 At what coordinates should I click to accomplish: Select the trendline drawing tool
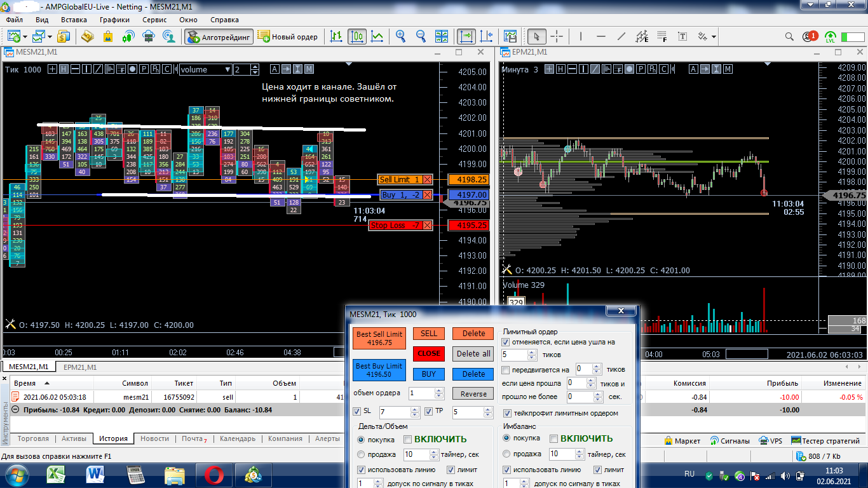point(621,36)
